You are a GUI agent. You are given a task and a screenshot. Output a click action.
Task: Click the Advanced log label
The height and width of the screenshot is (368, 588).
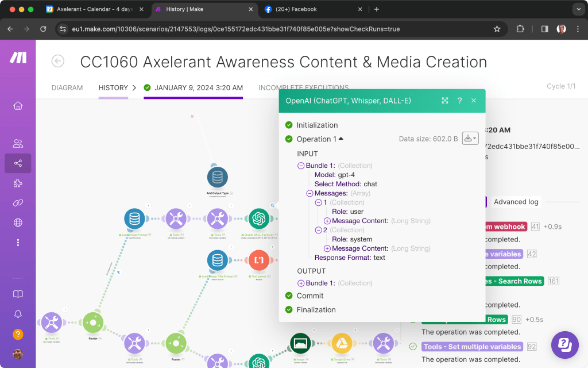pos(516,202)
